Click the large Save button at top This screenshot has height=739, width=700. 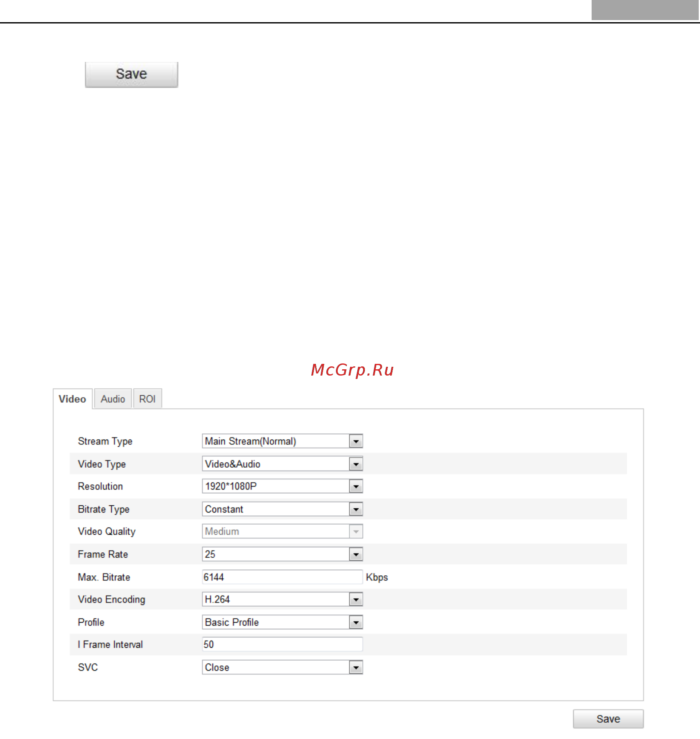[131, 75]
